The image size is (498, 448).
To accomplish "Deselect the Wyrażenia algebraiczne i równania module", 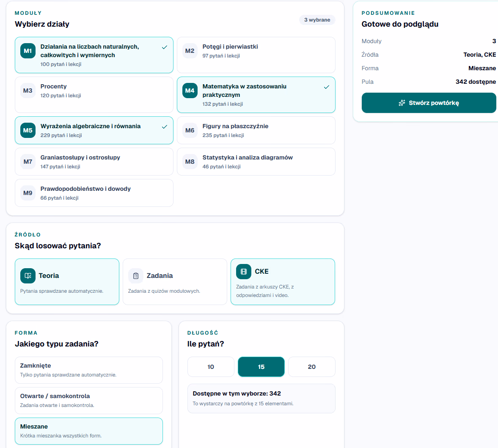I will 94,130.
